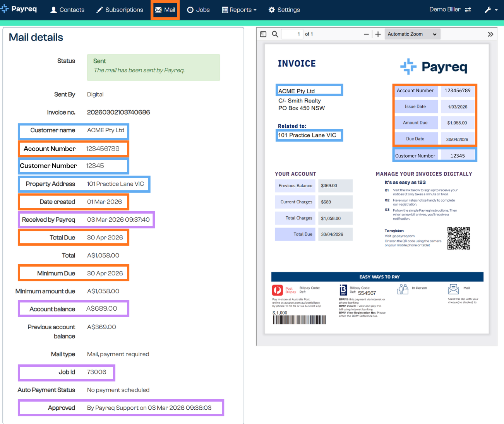This screenshot has width=504, height=424.
Task: Click invoice Current Charges $689
Action: tap(335, 202)
